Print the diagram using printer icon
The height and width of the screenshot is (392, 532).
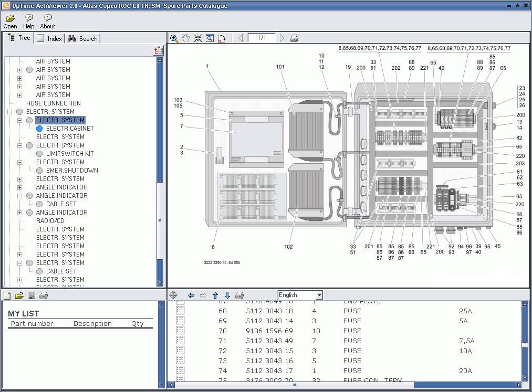294,38
